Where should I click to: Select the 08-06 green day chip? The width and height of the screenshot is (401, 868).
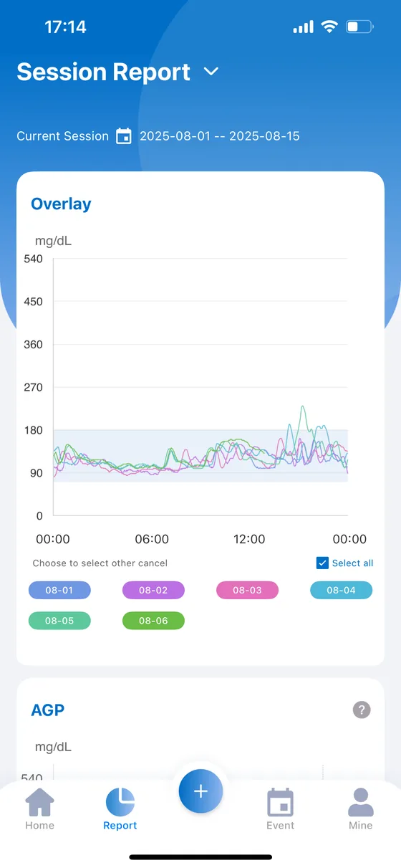pyautogui.click(x=153, y=620)
